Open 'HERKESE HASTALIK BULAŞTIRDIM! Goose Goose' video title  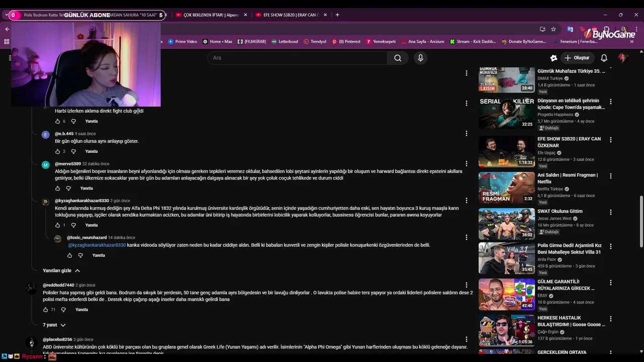(571, 321)
